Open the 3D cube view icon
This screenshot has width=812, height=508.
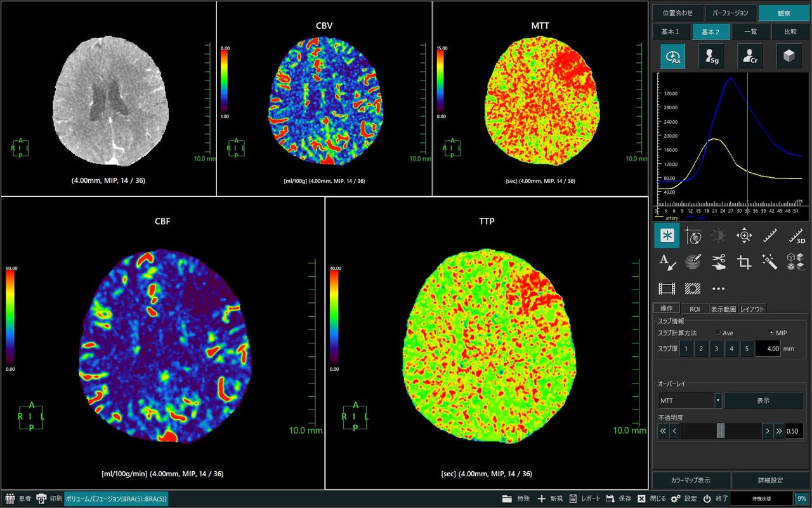tap(789, 56)
